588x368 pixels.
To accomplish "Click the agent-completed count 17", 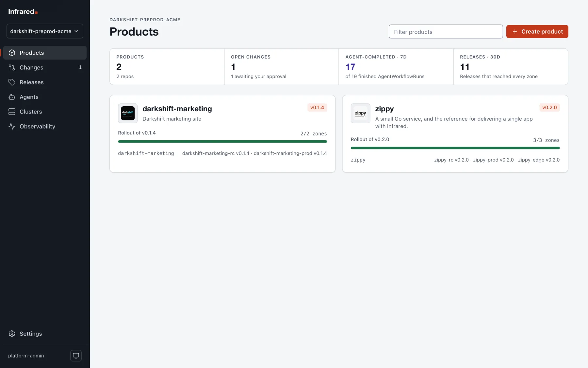I will (x=350, y=67).
